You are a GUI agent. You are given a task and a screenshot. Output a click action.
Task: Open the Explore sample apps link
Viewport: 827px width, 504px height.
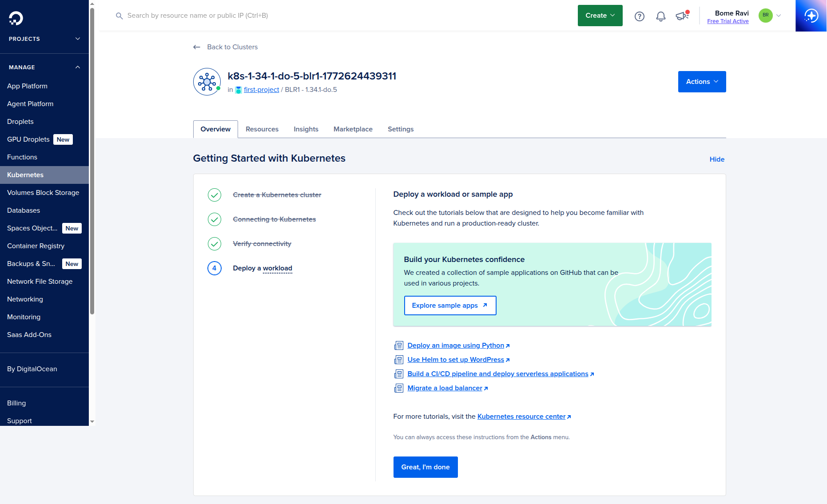pyautogui.click(x=450, y=306)
